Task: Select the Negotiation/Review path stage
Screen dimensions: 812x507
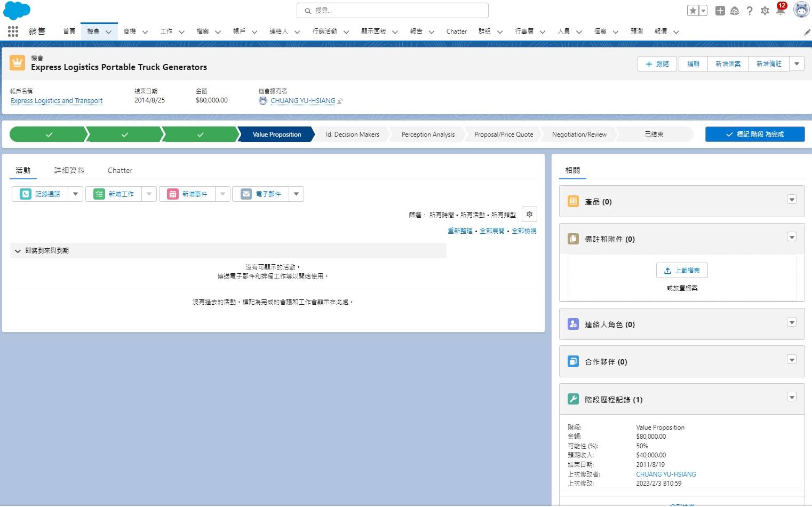Action: pyautogui.click(x=579, y=134)
